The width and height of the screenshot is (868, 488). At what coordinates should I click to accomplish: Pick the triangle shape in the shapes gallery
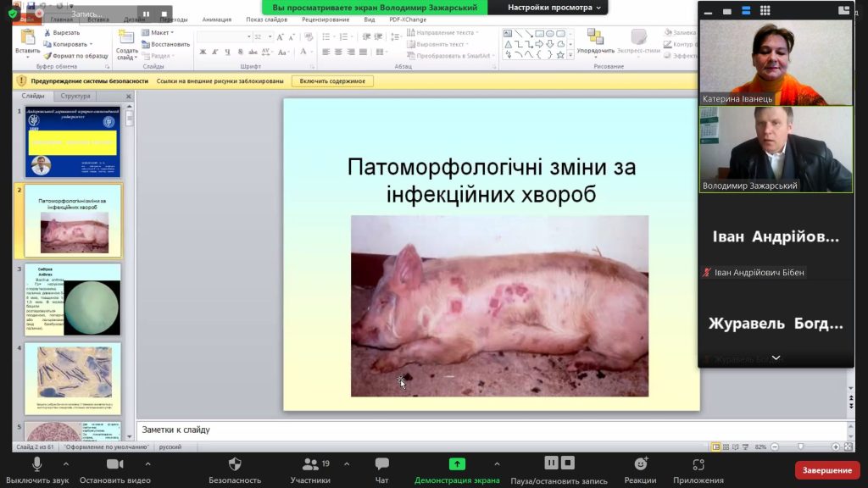pyautogui.click(x=508, y=44)
